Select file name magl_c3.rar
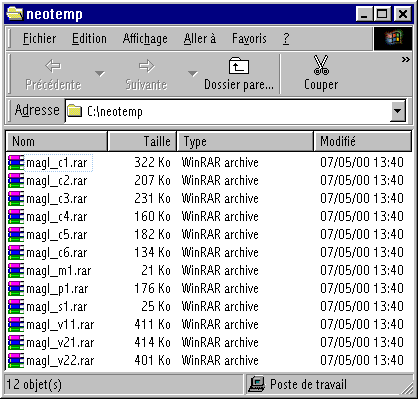 click(57, 199)
